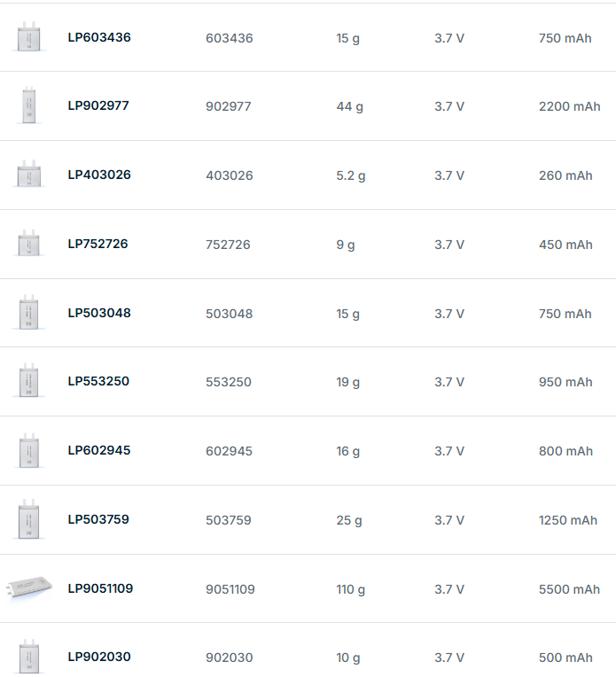Image resolution: width=616 pixels, height=677 pixels.
Task: Go to the LP403026 product page
Action: [x=99, y=175]
